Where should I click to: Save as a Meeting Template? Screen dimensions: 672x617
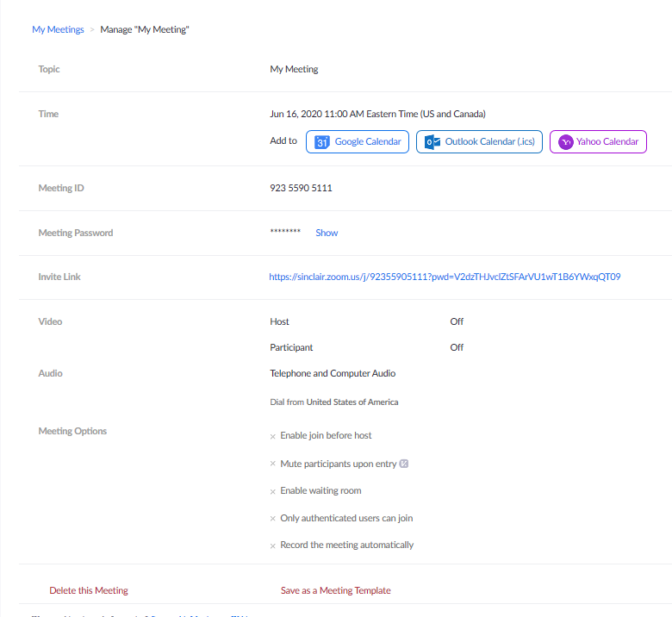pyautogui.click(x=335, y=591)
